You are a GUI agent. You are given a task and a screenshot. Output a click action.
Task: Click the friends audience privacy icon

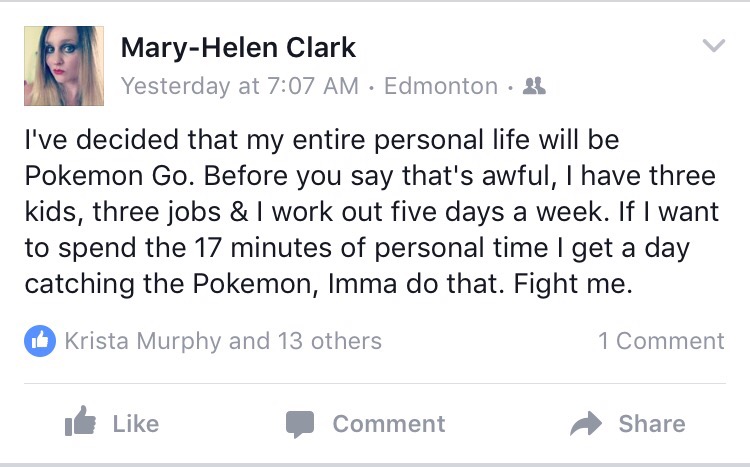[534, 86]
